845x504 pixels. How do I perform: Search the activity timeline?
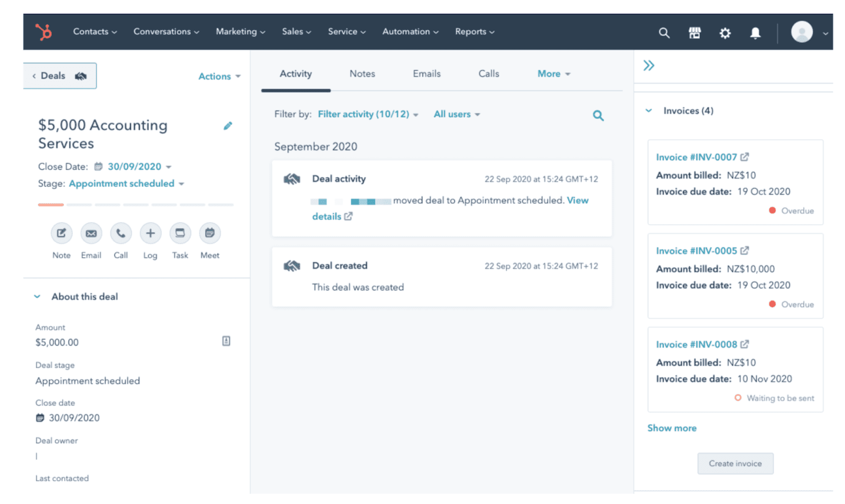click(x=598, y=115)
